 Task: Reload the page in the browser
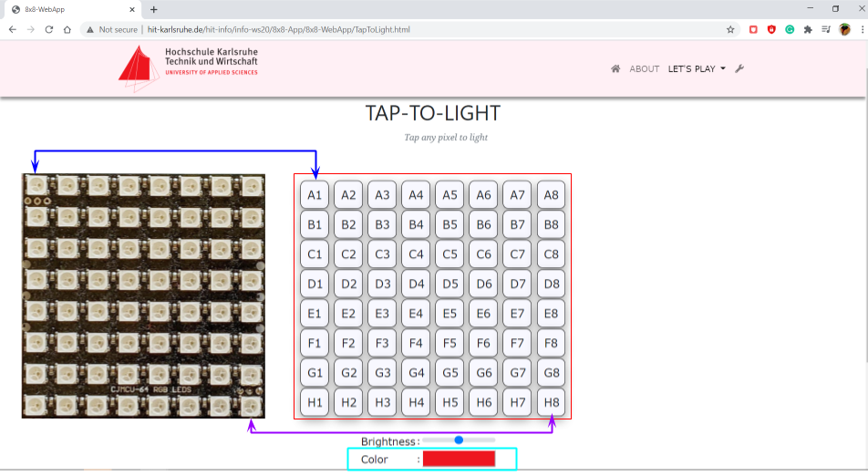point(49,29)
